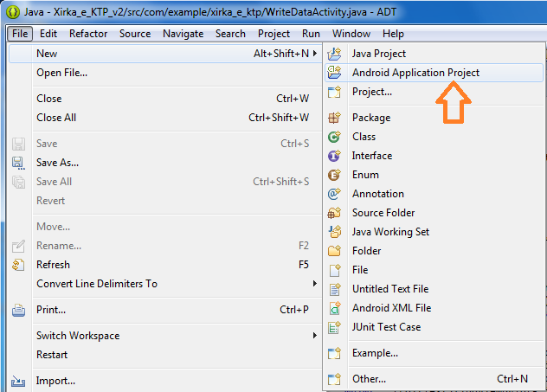547x392 pixels.
Task: Select Close All in the File menu
Action: (165, 118)
